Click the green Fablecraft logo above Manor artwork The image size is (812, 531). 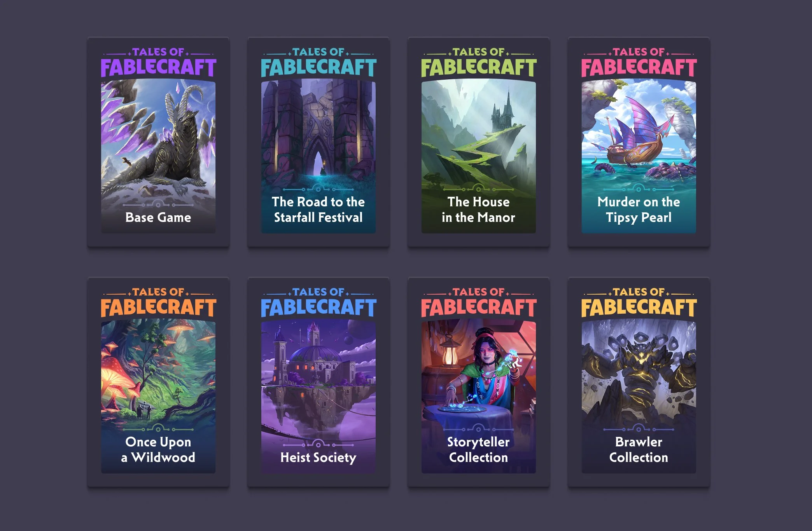pyautogui.click(x=479, y=63)
